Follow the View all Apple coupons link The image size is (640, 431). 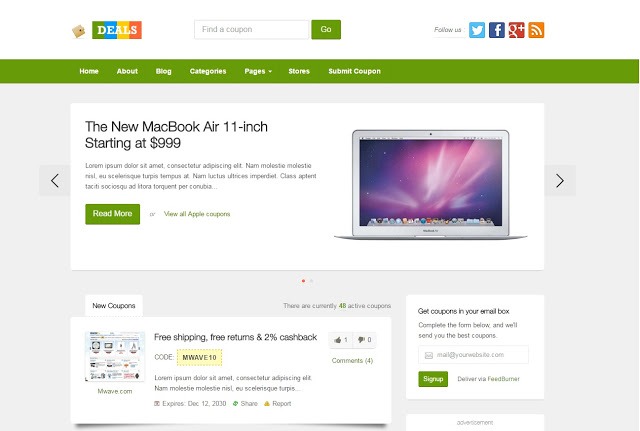point(197,214)
